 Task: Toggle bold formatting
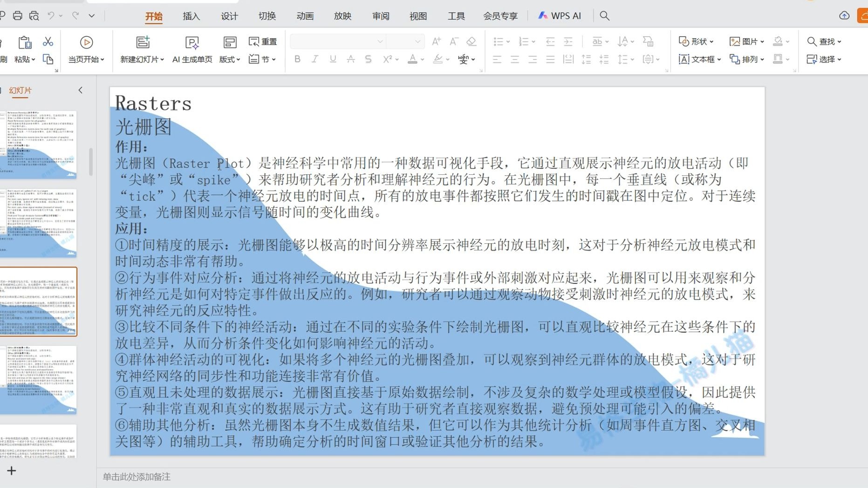click(x=297, y=59)
